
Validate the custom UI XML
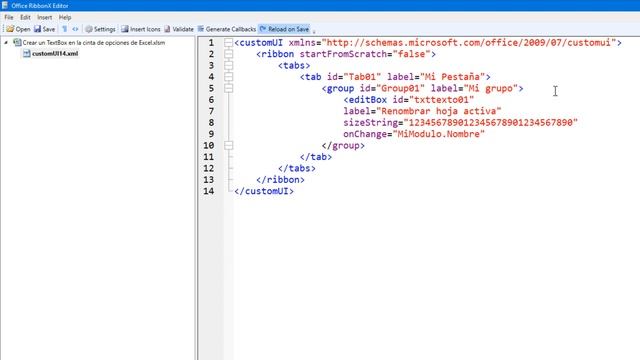coord(179,29)
